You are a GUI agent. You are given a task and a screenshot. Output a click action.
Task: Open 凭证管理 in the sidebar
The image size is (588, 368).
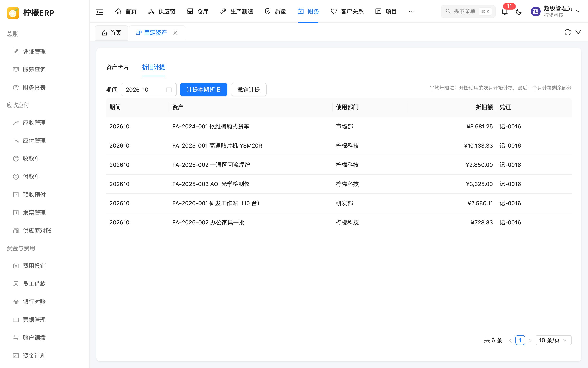[x=34, y=52]
